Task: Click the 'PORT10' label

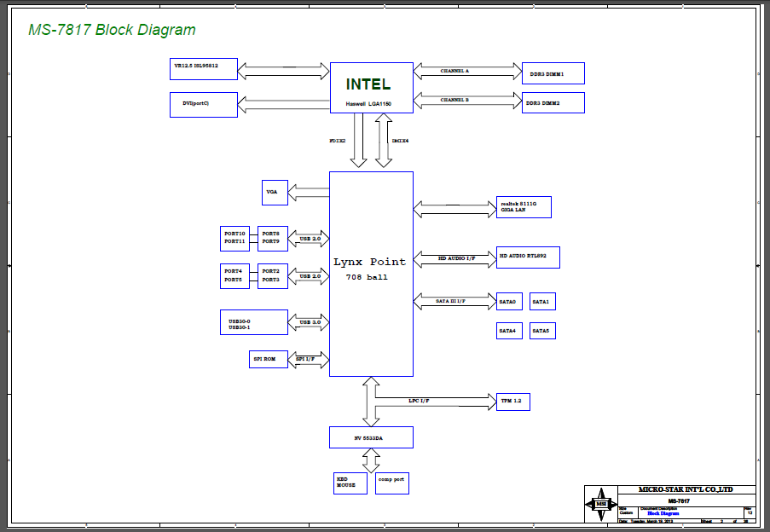Action: 234,234
